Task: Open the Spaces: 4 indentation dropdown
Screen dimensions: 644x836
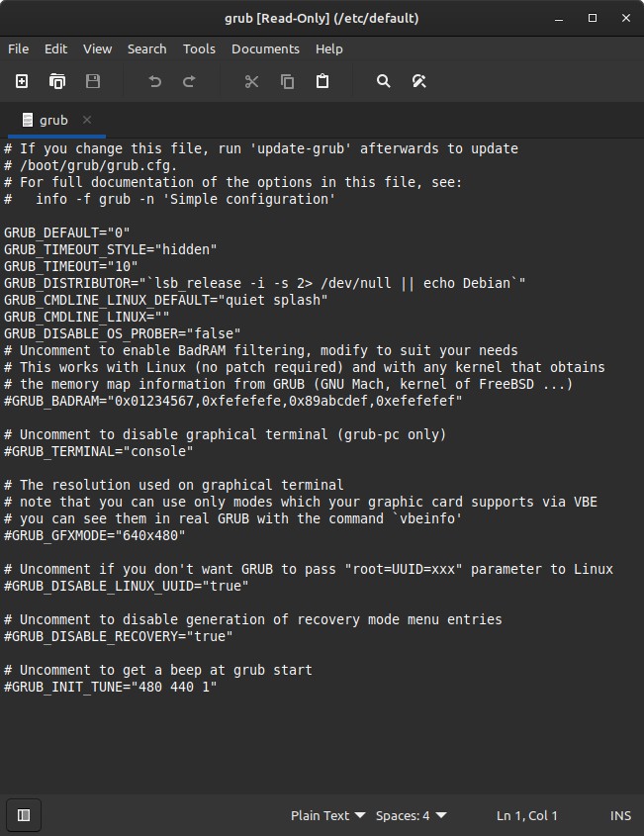Action: click(x=411, y=816)
